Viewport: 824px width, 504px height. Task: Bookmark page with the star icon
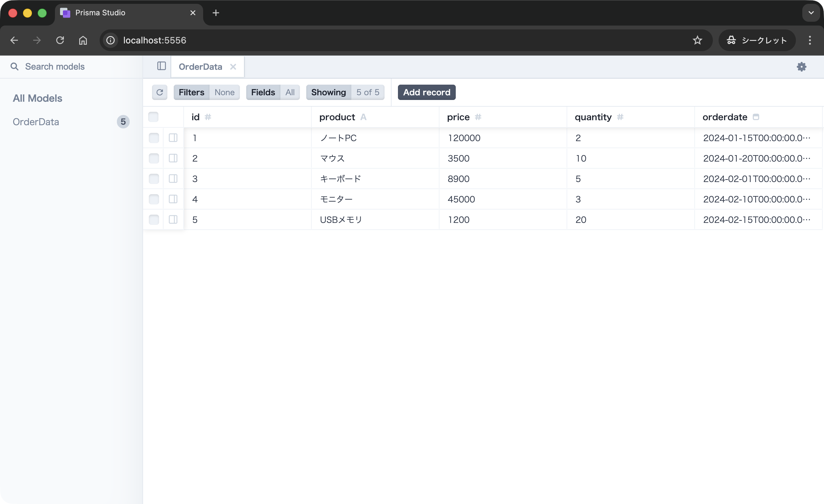click(697, 40)
